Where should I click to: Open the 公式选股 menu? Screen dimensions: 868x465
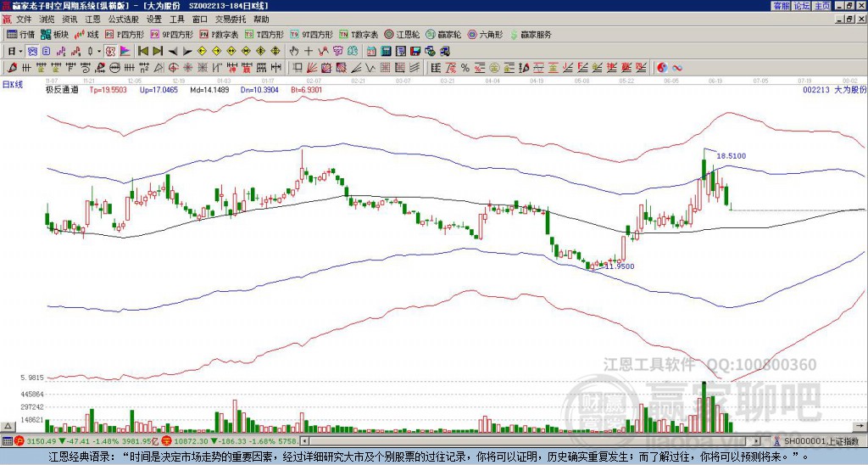pos(124,20)
